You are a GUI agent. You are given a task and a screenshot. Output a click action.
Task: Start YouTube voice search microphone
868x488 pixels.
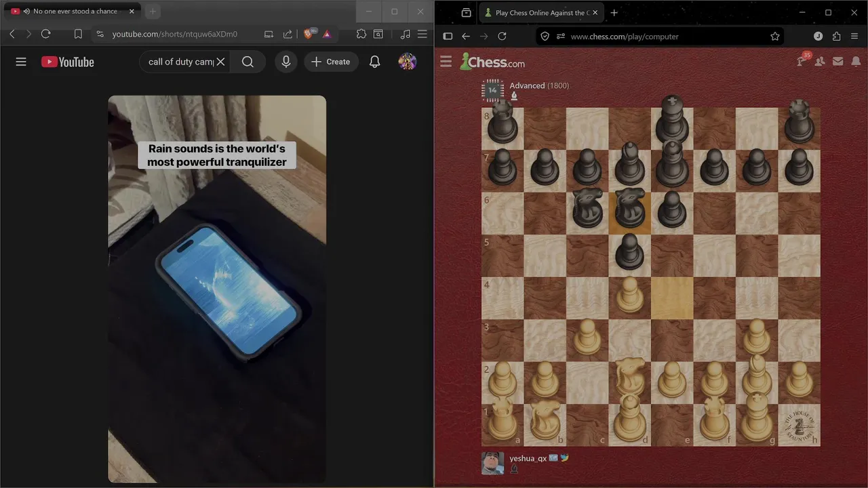point(286,62)
